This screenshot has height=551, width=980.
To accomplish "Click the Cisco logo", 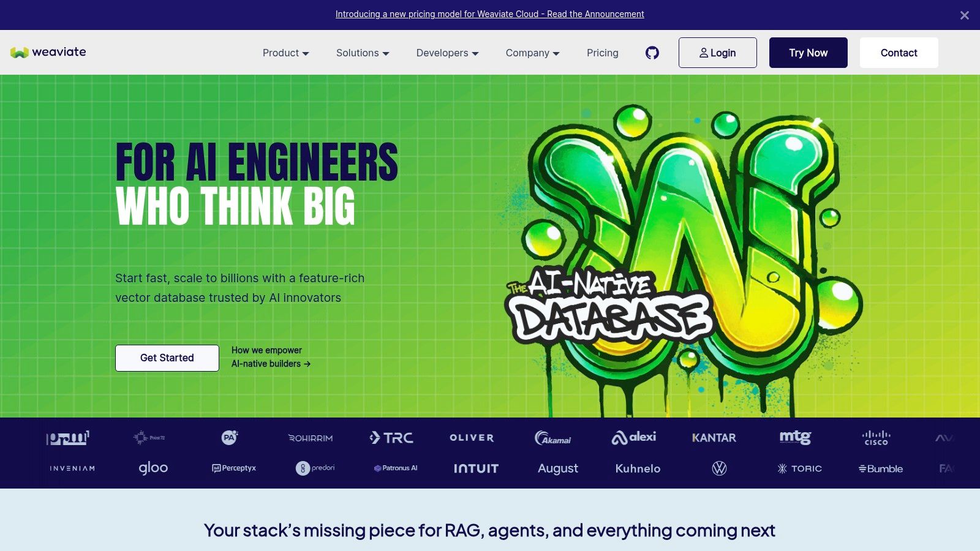I will click(x=876, y=438).
